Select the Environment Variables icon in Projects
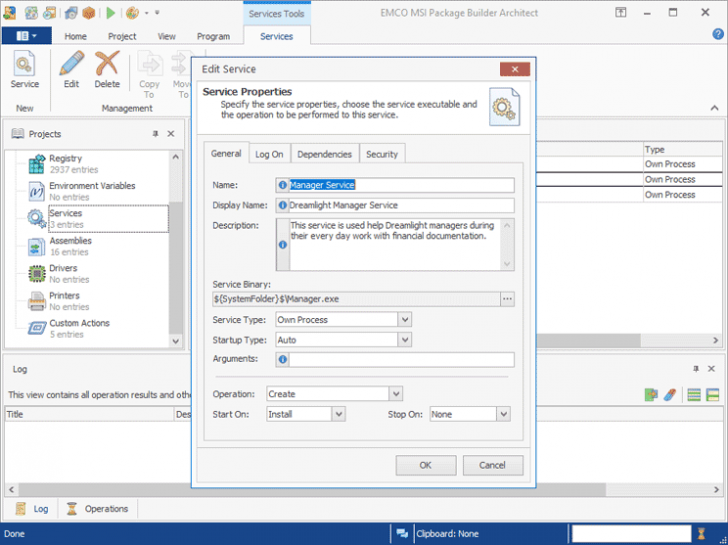The height and width of the screenshot is (545, 728). [37, 191]
